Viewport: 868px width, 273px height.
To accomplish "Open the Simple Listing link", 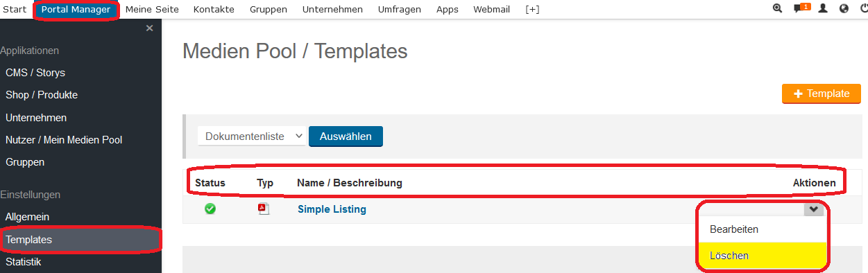I will tap(332, 209).
